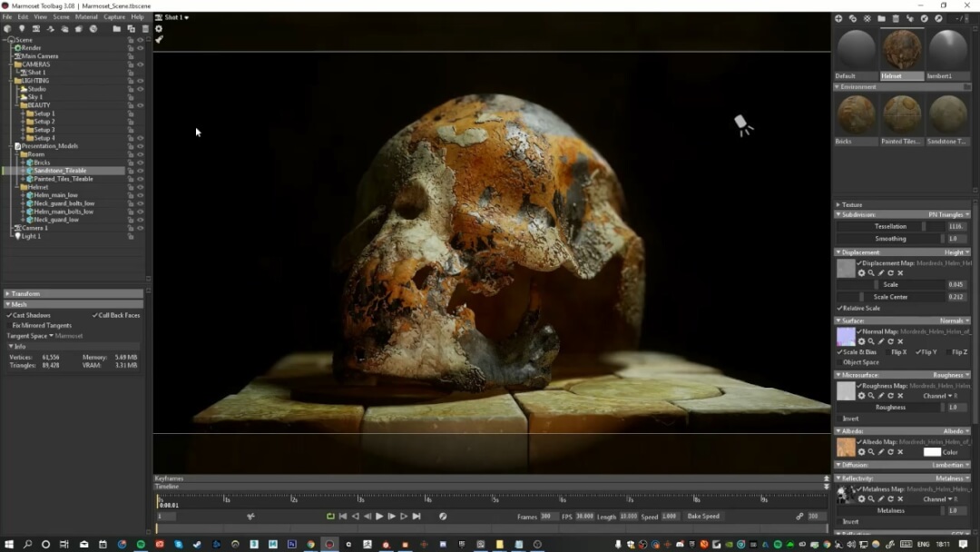Toggle the Relative Scale checkbox
Image resolution: width=980 pixels, height=552 pixels.
pyautogui.click(x=839, y=309)
